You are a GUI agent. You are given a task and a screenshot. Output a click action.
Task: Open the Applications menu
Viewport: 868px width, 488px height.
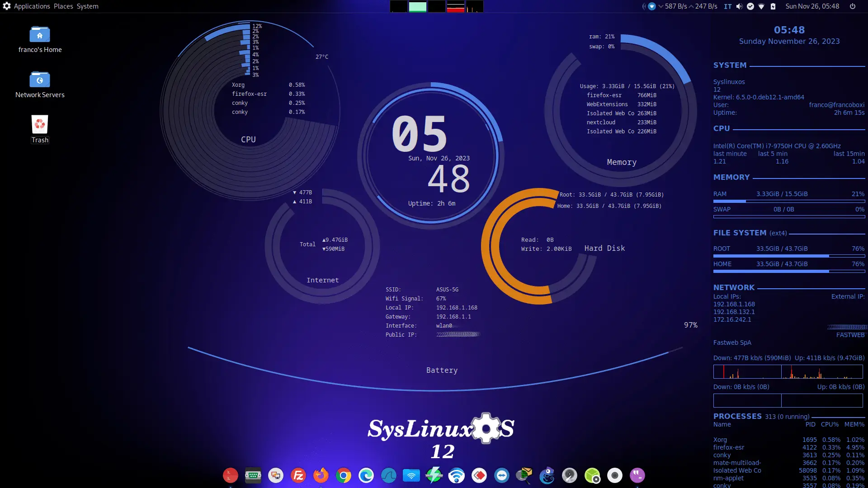tap(31, 6)
